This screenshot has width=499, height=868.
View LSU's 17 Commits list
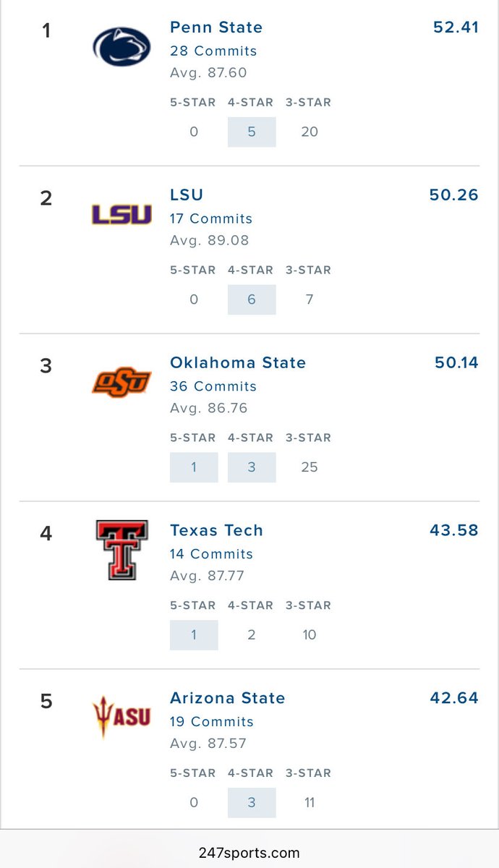coord(211,219)
